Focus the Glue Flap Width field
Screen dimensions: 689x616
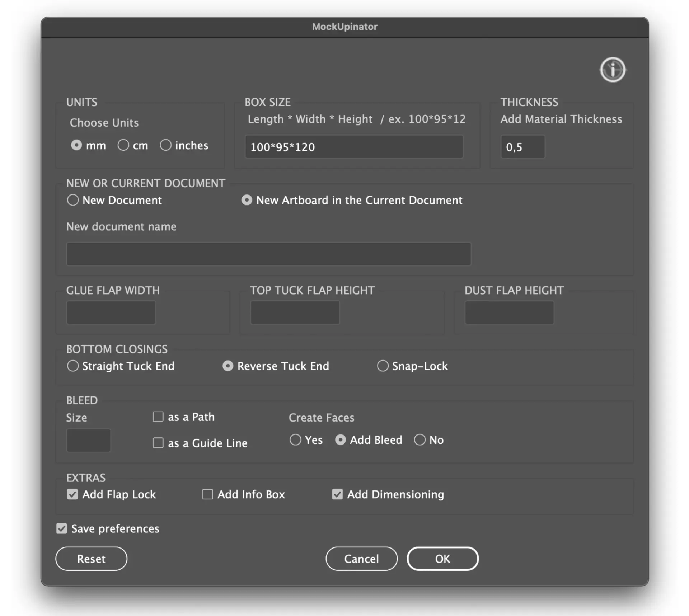pyautogui.click(x=111, y=312)
